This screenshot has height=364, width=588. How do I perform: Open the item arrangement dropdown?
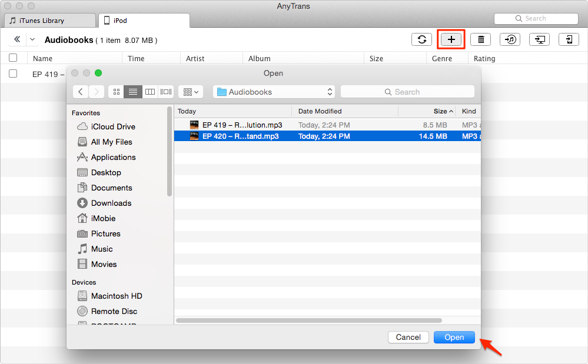(x=191, y=92)
